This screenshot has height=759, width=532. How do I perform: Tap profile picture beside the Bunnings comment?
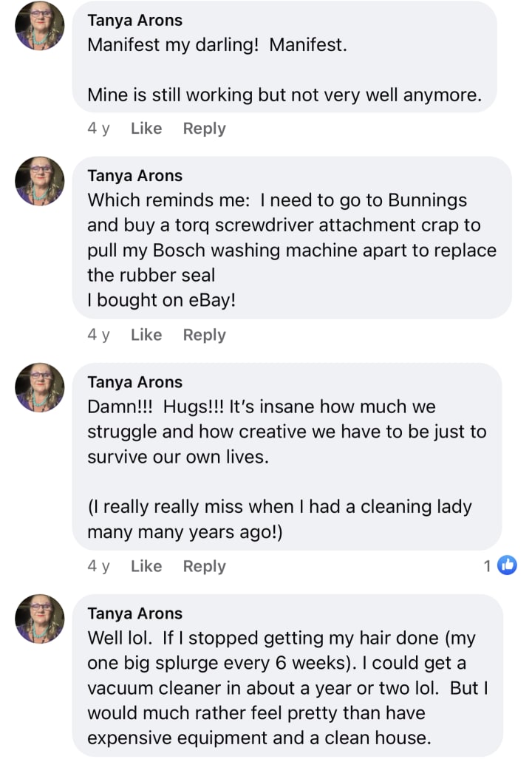coord(40,181)
